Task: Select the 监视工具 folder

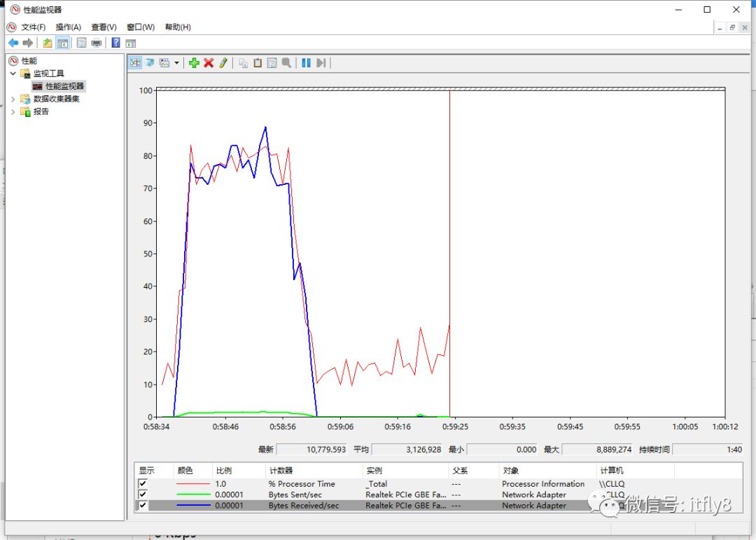Action: (x=48, y=74)
